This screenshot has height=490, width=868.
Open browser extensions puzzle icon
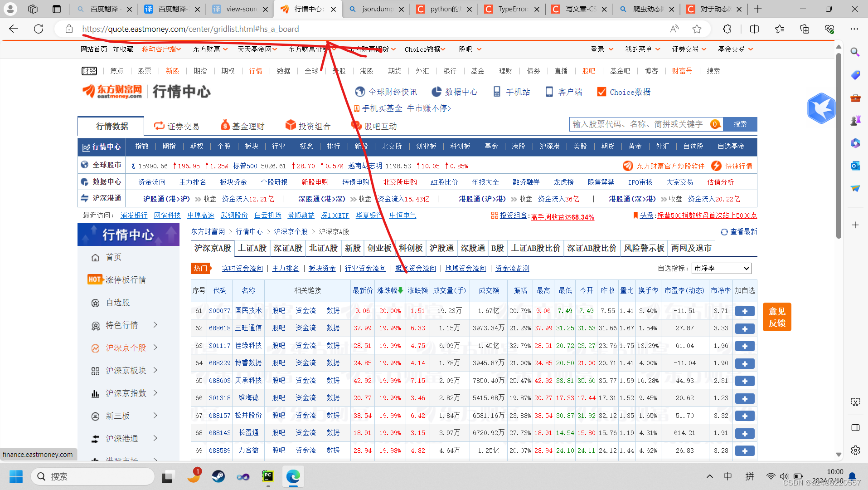[x=727, y=29]
